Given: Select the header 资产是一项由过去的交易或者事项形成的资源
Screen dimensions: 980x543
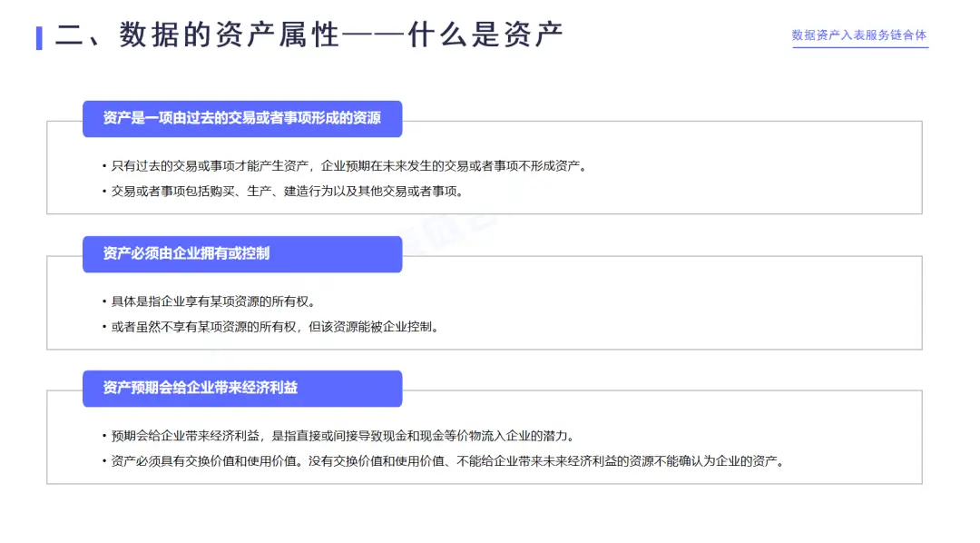Looking at the screenshot, I should (x=242, y=118).
